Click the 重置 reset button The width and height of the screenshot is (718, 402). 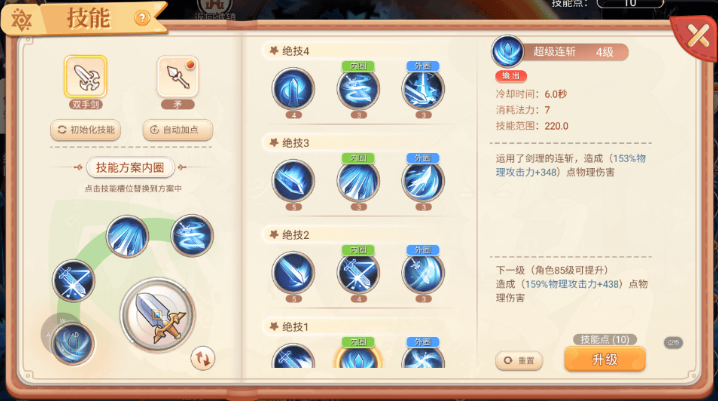point(519,361)
